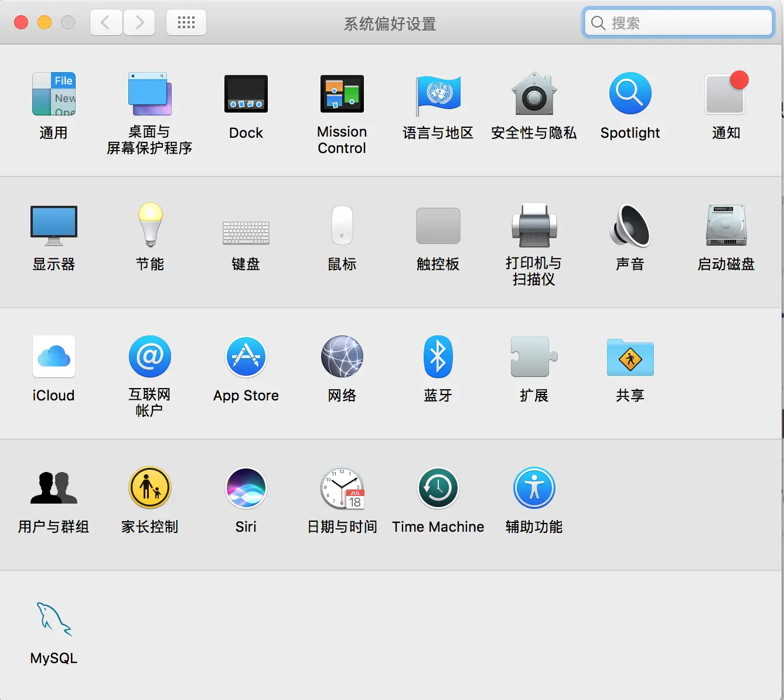Click the back navigation arrow

pos(106,23)
